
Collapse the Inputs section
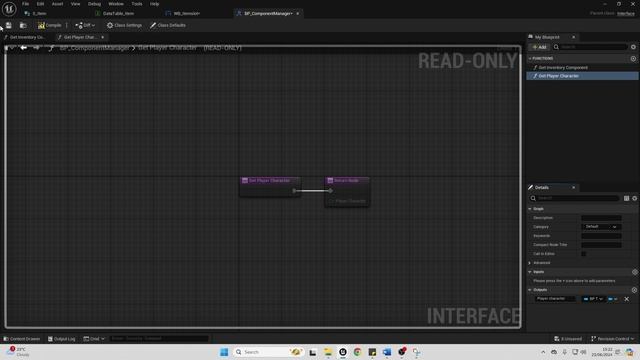click(530, 272)
